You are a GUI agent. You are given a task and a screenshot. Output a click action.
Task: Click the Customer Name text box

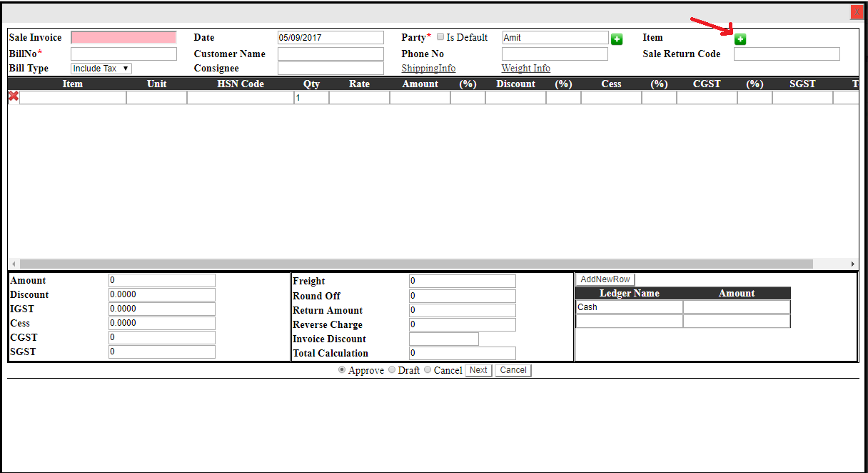coord(330,54)
